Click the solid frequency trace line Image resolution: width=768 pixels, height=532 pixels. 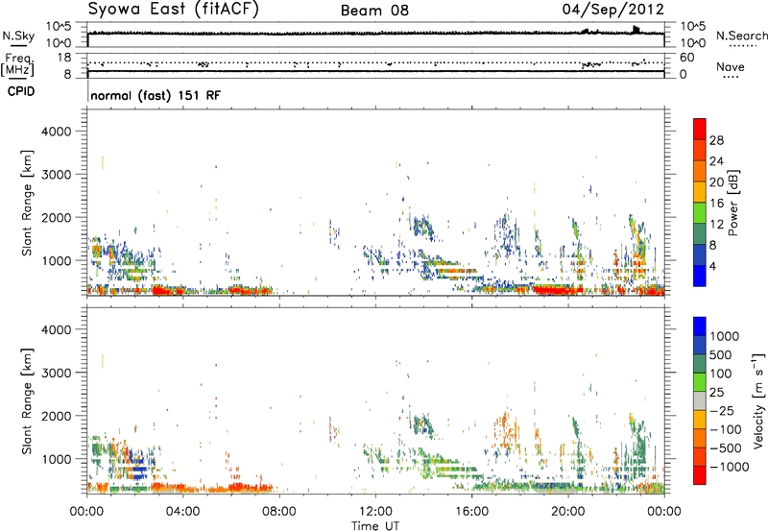pos(375,71)
